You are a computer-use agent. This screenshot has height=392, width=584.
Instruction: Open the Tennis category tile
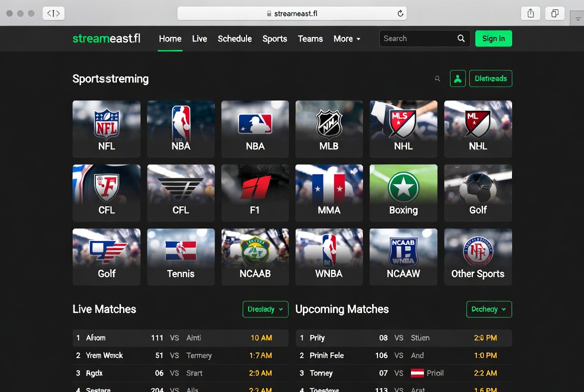pyautogui.click(x=181, y=257)
